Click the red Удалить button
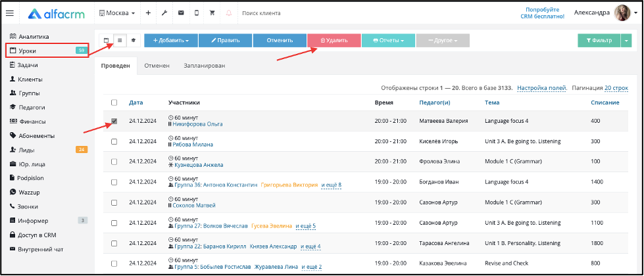Screen dimensions: 644x276 (x=334, y=41)
